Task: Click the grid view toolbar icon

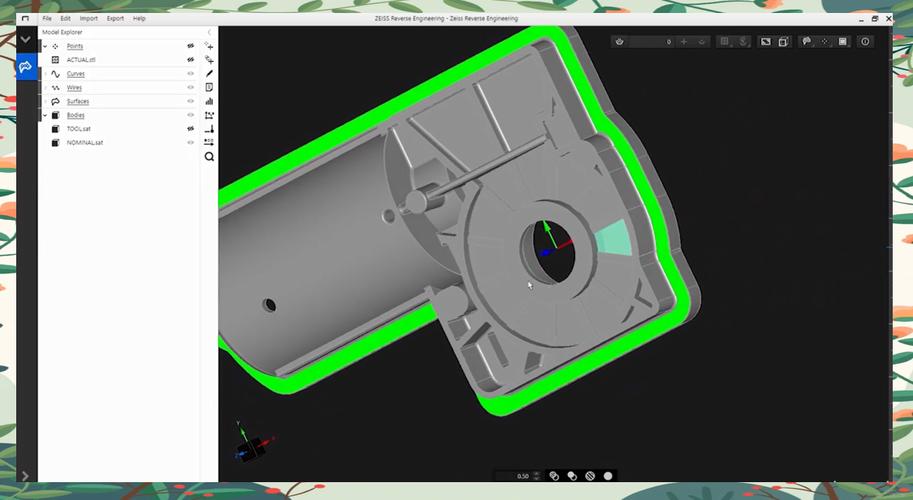Action: [x=725, y=41]
